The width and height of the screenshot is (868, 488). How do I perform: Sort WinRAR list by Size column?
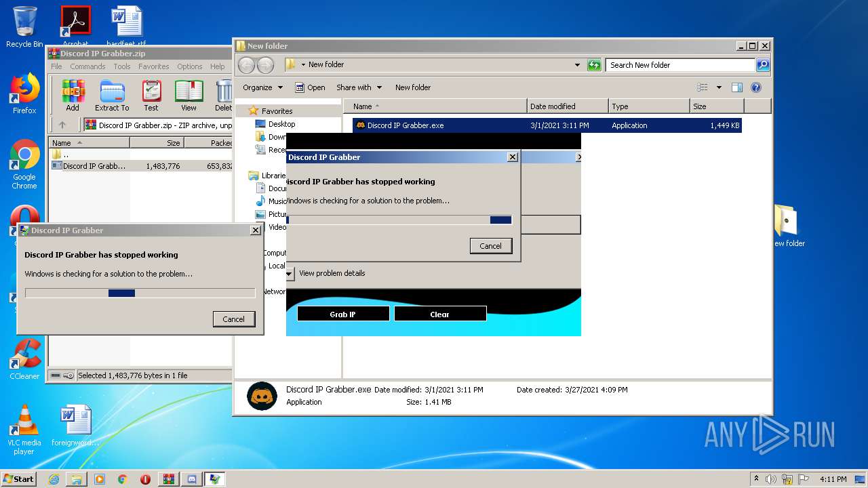pos(157,143)
